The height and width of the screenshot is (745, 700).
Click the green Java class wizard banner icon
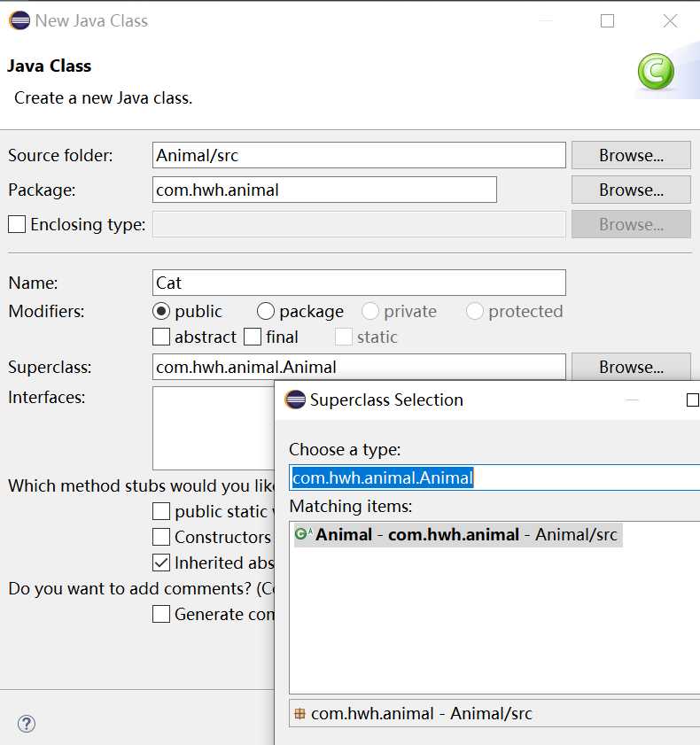tap(656, 72)
